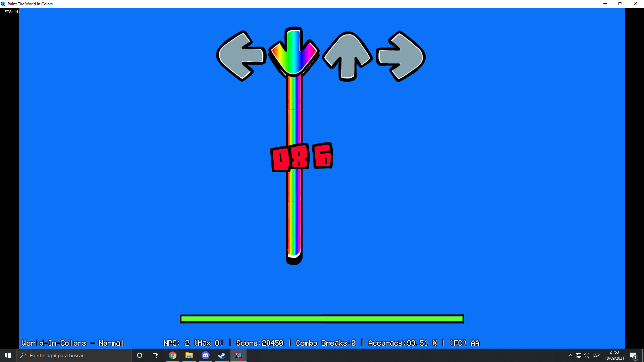Viewport: 644px width, 362px height.
Task: Click the song title World-In-Colors - Normal
Action: (x=72, y=343)
